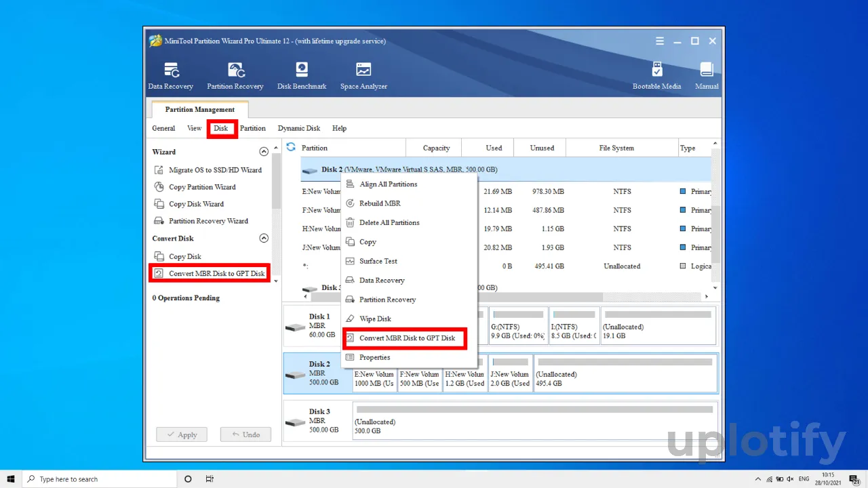
Task: Open the General menu
Action: click(163, 128)
